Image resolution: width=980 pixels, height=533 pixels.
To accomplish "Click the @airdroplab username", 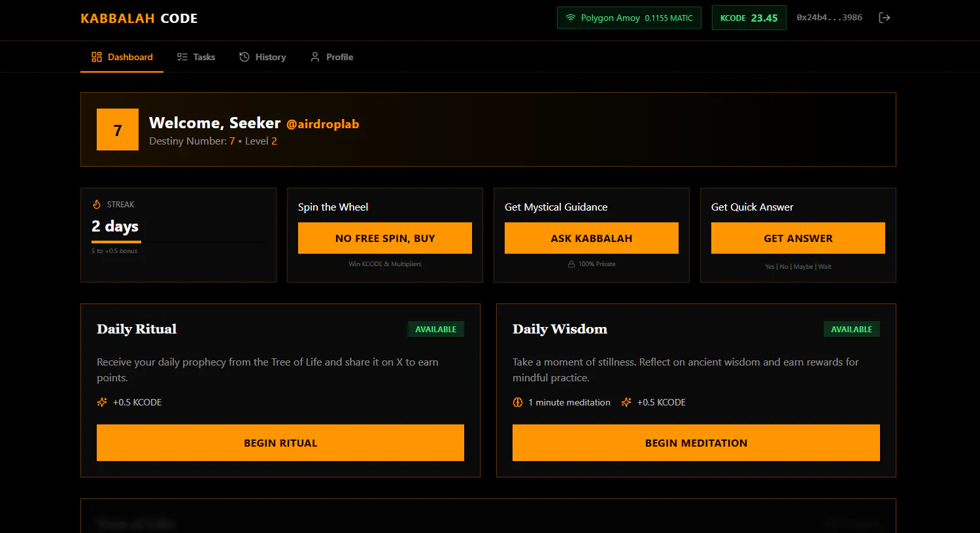I will click(x=323, y=124).
